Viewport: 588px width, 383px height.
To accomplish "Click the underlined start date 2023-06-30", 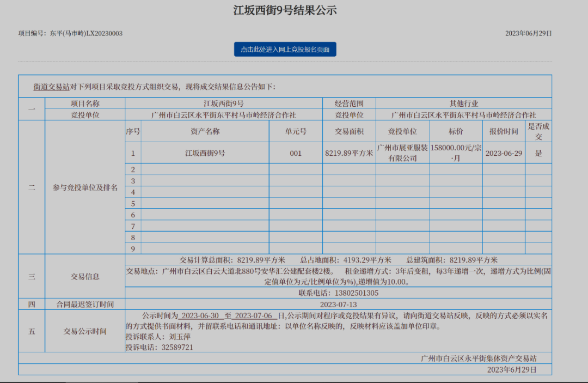I will 200,316.
